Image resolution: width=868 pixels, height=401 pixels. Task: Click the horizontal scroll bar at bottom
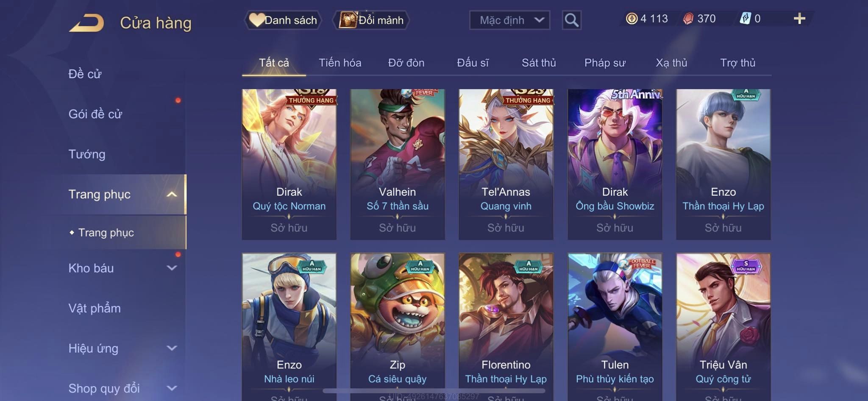coord(434,390)
